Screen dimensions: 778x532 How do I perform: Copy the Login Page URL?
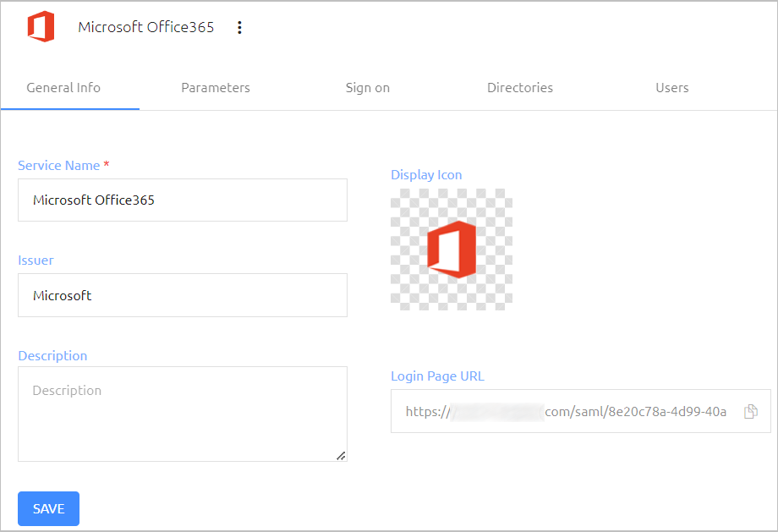[x=751, y=411]
